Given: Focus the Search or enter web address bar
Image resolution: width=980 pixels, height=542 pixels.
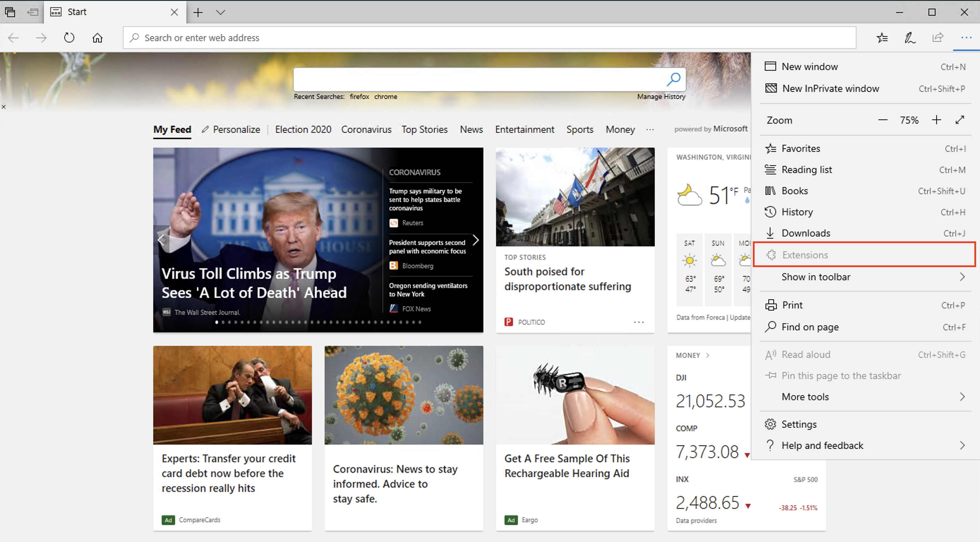Looking at the screenshot, I should click(x=489, y=38).
